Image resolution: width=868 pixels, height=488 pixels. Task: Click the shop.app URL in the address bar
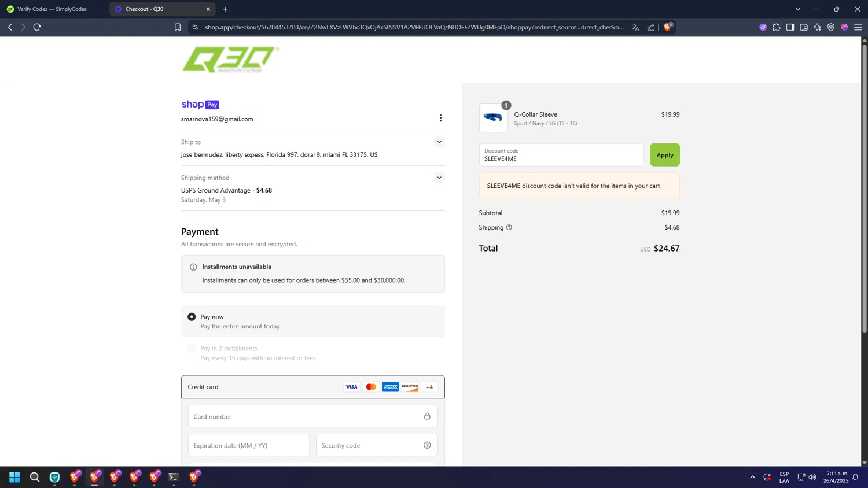click(414, 27)
